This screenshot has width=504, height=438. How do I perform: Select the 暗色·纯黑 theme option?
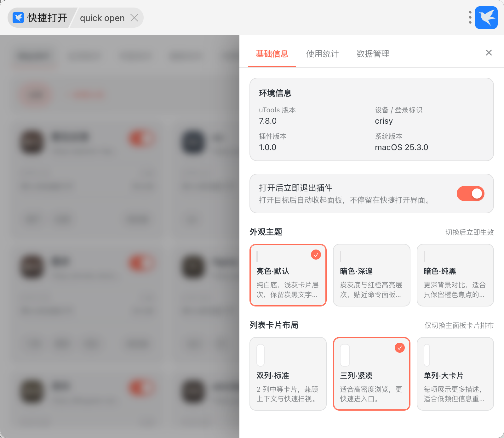click(455, 275)
